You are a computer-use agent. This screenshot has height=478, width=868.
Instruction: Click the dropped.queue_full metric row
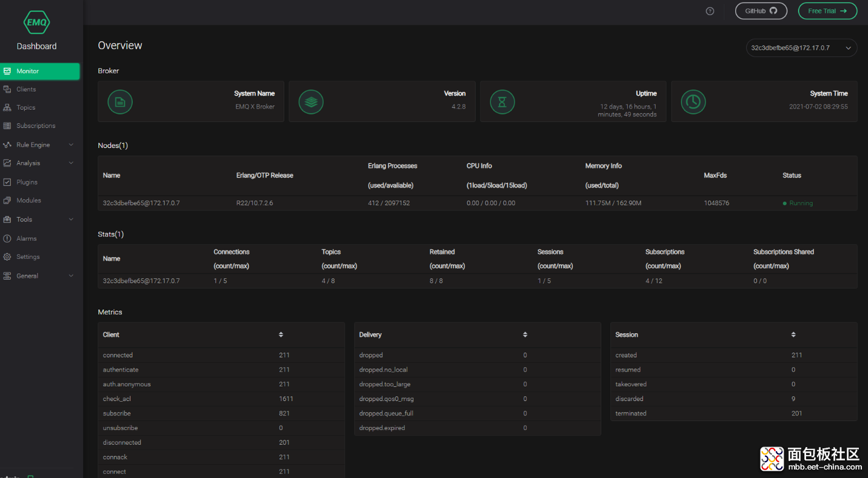click(477, 413)
